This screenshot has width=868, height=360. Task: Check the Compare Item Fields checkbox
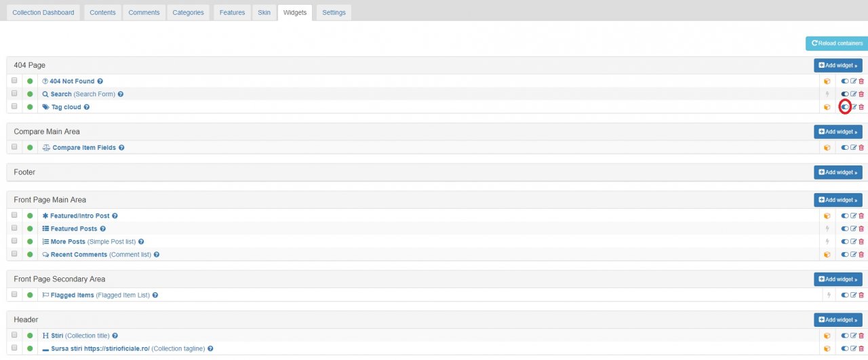(x=14, y=147)
